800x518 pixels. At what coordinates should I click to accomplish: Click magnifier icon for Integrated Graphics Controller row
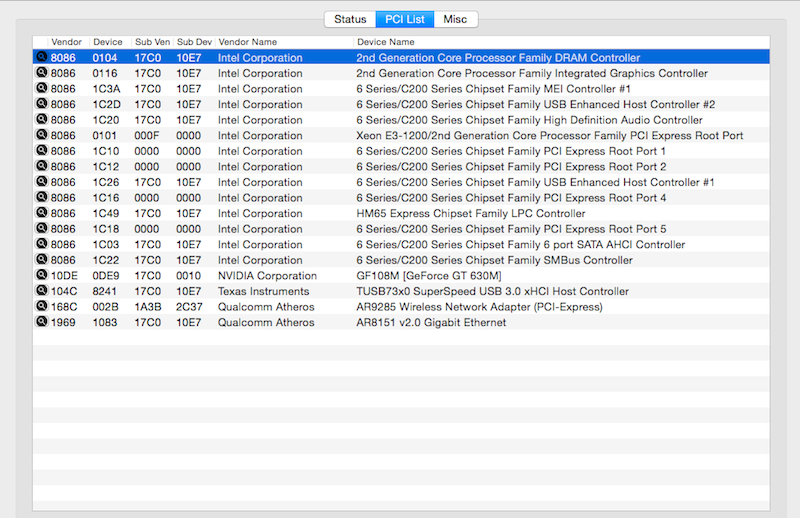pyautogui.click(x=41, y=74)
